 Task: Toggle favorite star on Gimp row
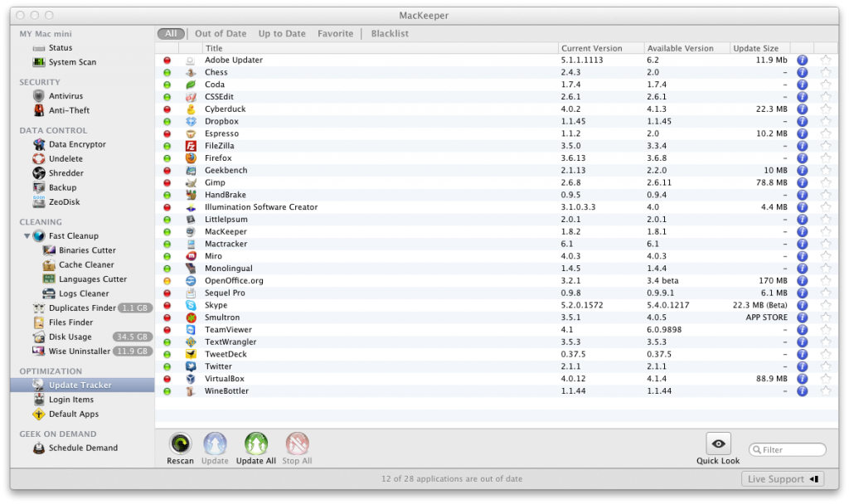click(x=826, y=182)
